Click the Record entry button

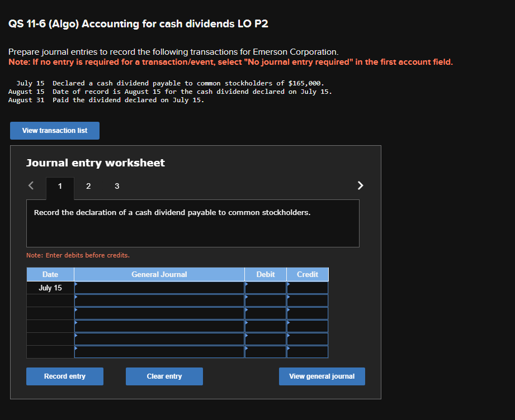coord(65,376)
